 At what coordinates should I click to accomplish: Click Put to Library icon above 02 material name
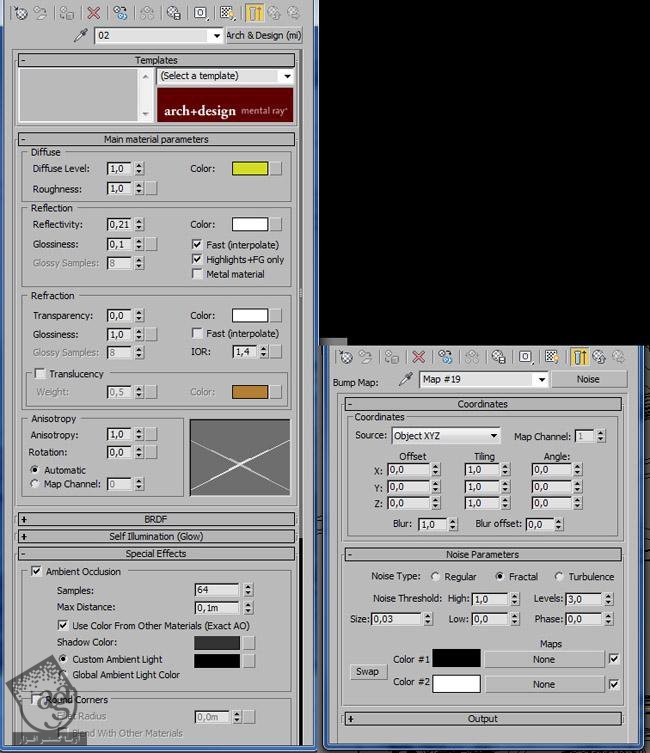click(x=173, y=13)
